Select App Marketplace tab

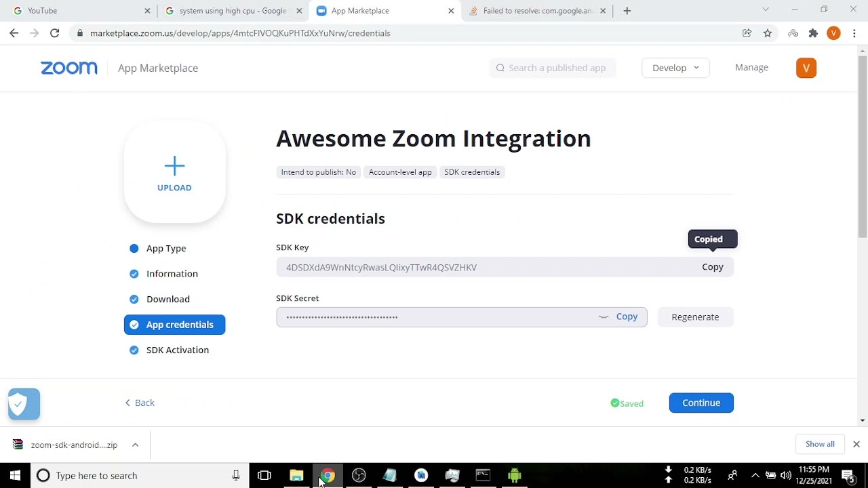(385, 11)
